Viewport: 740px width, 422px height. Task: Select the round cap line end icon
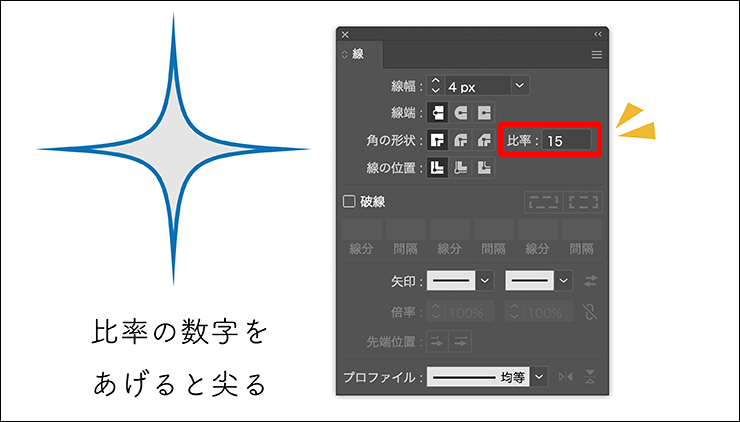pyautogui.click(x=462, y=113)
